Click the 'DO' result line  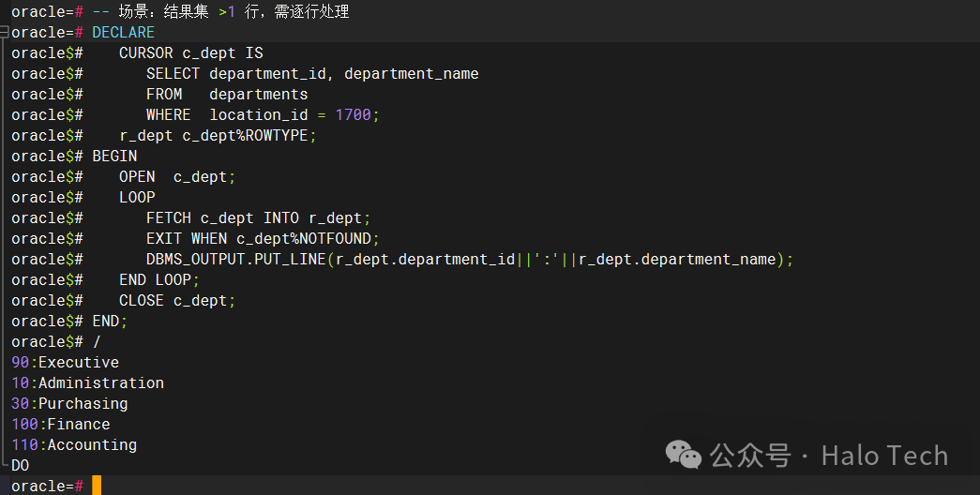pyautogui.click(x=20, y=466)
